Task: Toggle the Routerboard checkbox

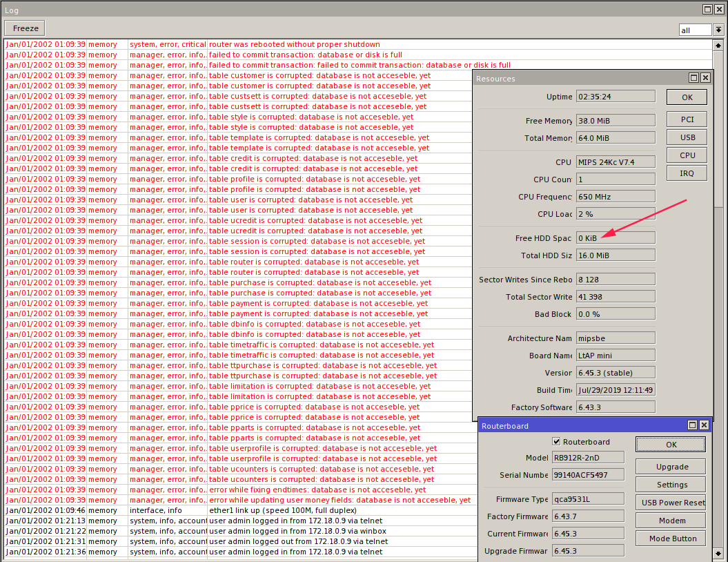Action: (556, 441)
